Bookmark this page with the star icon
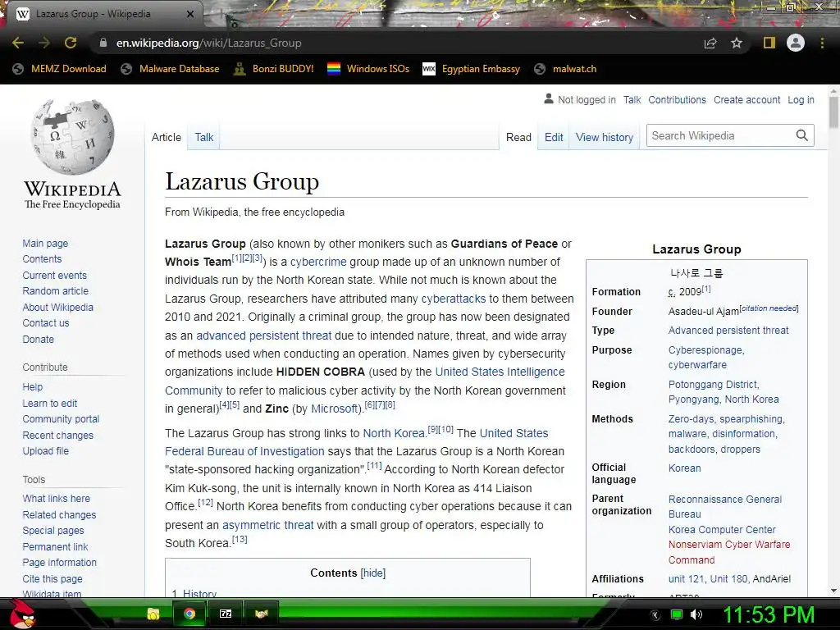 [x=737, y=43]
